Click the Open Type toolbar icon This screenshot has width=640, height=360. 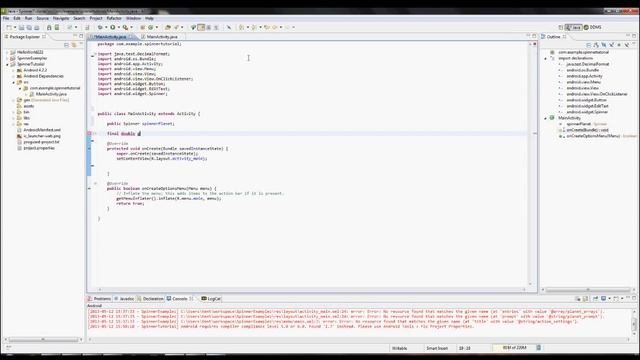pyautogui.click(x=167, y=27)
